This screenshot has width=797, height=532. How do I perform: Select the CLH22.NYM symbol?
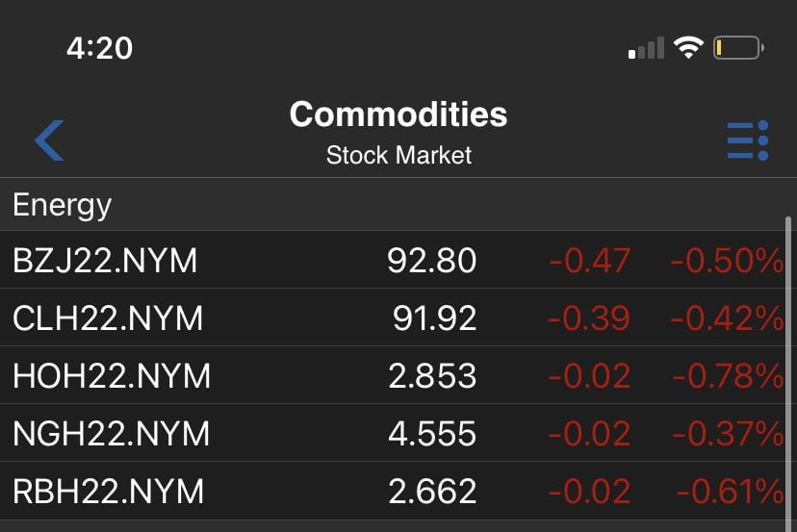coord(108,318)
